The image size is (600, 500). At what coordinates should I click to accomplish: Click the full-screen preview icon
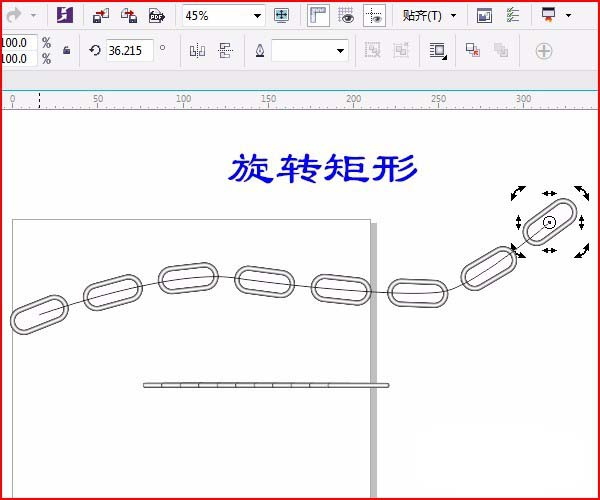[x=282, y=15]
